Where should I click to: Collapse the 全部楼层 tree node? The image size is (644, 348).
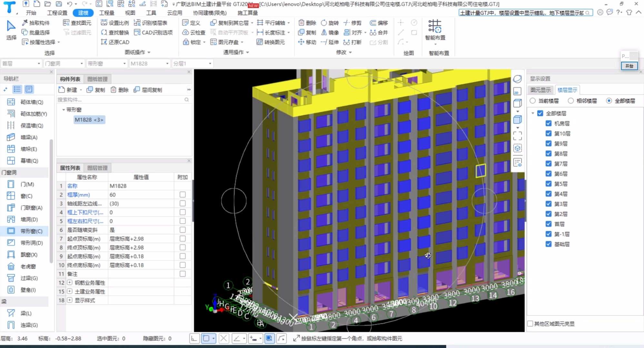click(532, 113)
